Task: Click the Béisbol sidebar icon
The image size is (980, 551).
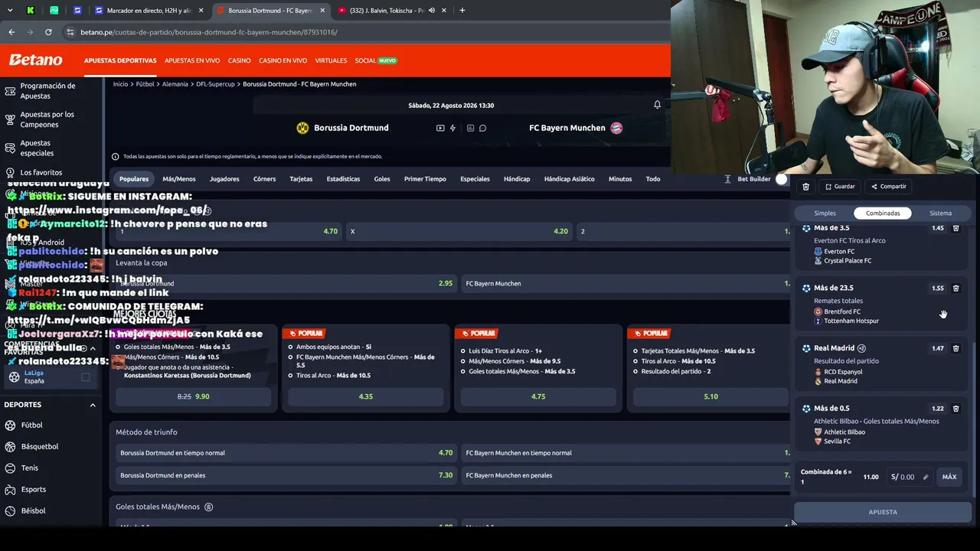Action: (10, 511)
